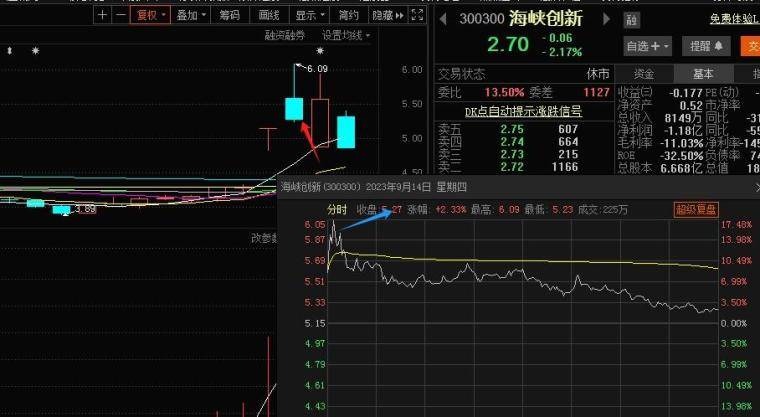760x417 pixels.
Task: Go to next stock with right arrow
Action: 606,19
